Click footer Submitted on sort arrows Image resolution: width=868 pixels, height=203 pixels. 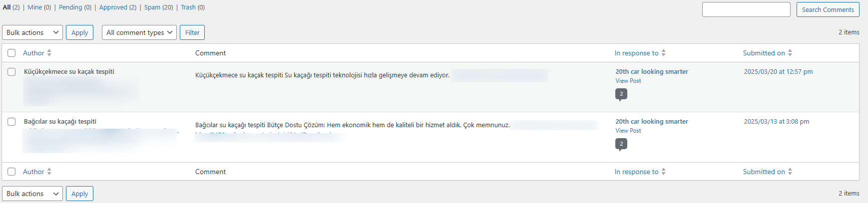(790, 172)
